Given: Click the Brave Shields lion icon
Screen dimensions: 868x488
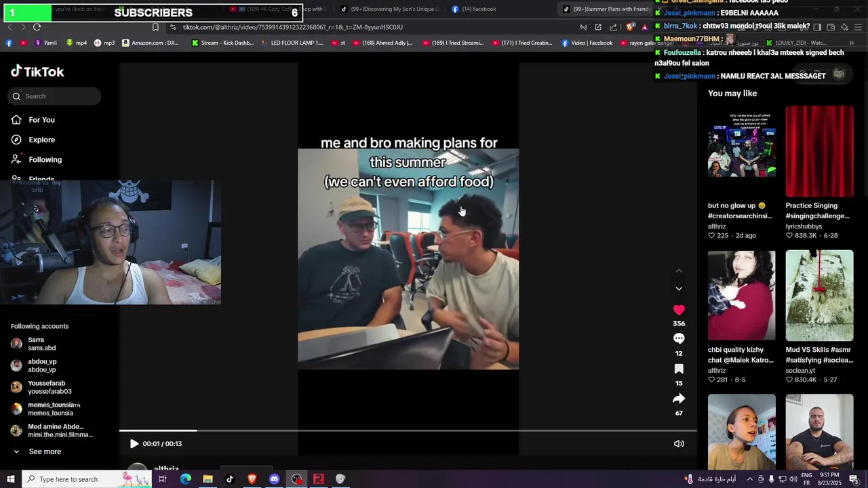Looking at the screenshot, I should [631, 27].
